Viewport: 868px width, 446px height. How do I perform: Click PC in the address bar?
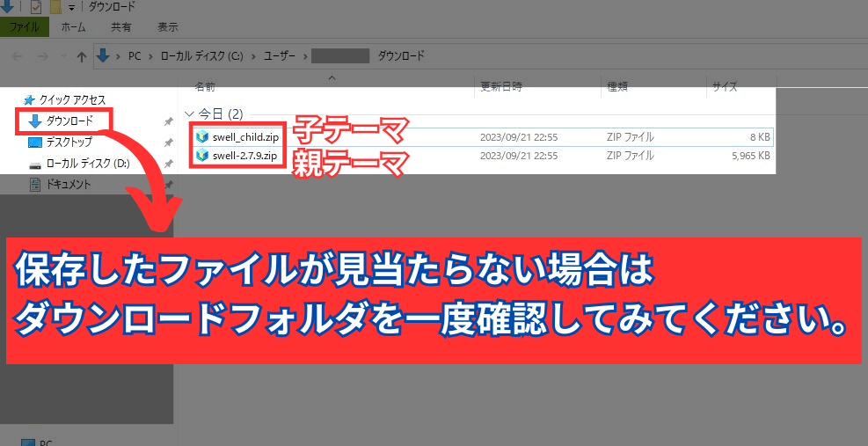pyautogui.click(x=135, y=56)
